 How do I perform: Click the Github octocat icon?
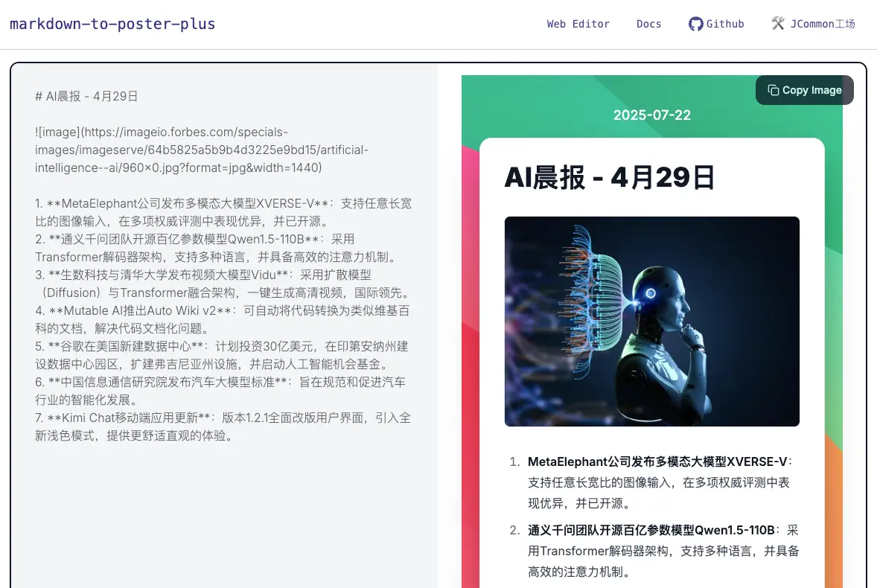(696, 24)
